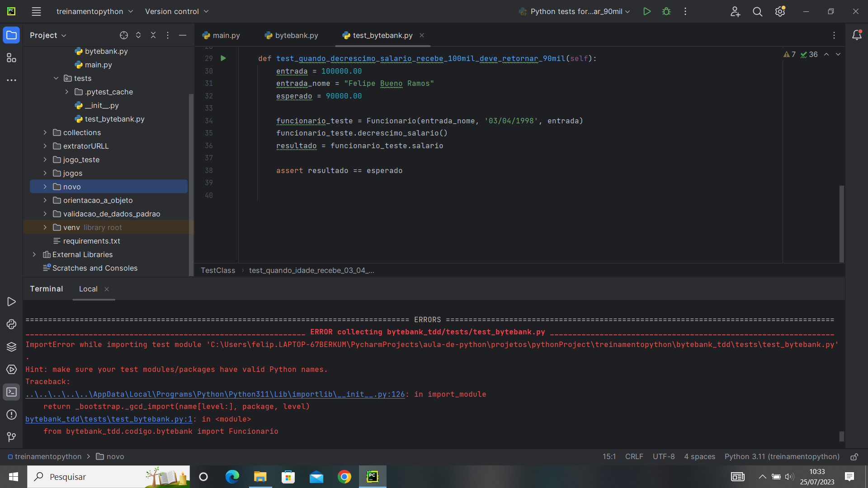Open the Problems tool window
The width and height of the screenshot is (868, 488).
11,415
